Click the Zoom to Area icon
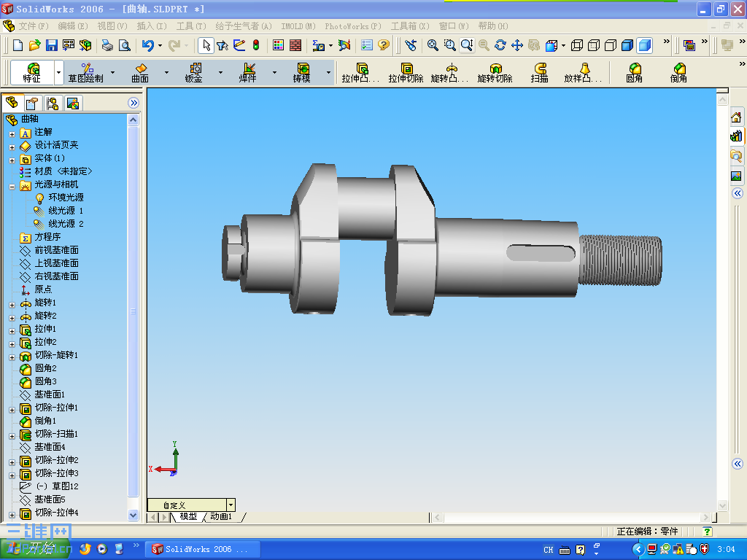 [449, 45]
